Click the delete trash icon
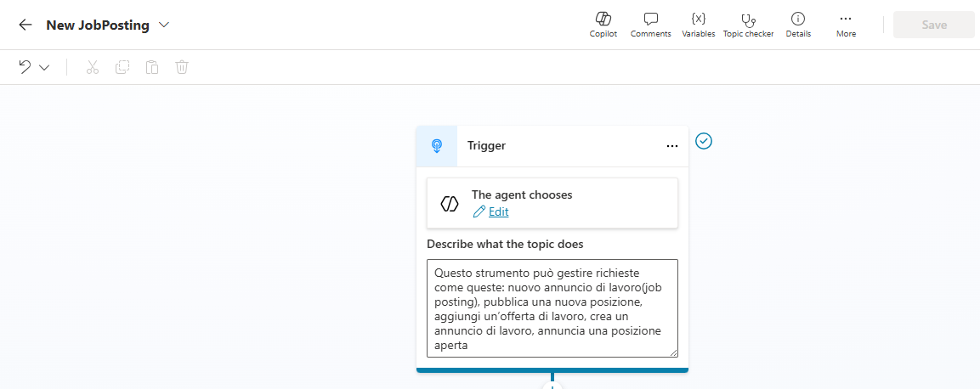Viewport: 980px width, 389px height. click(182, 67)
